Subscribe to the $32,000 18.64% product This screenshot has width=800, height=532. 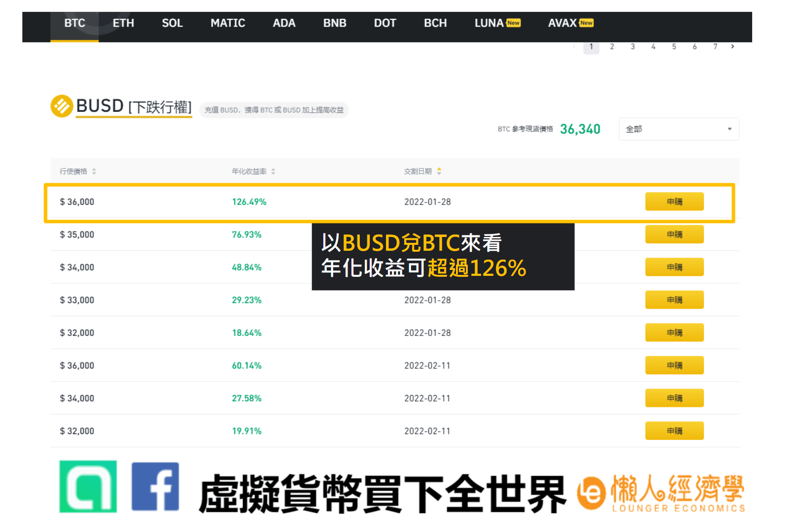[674, 332]
